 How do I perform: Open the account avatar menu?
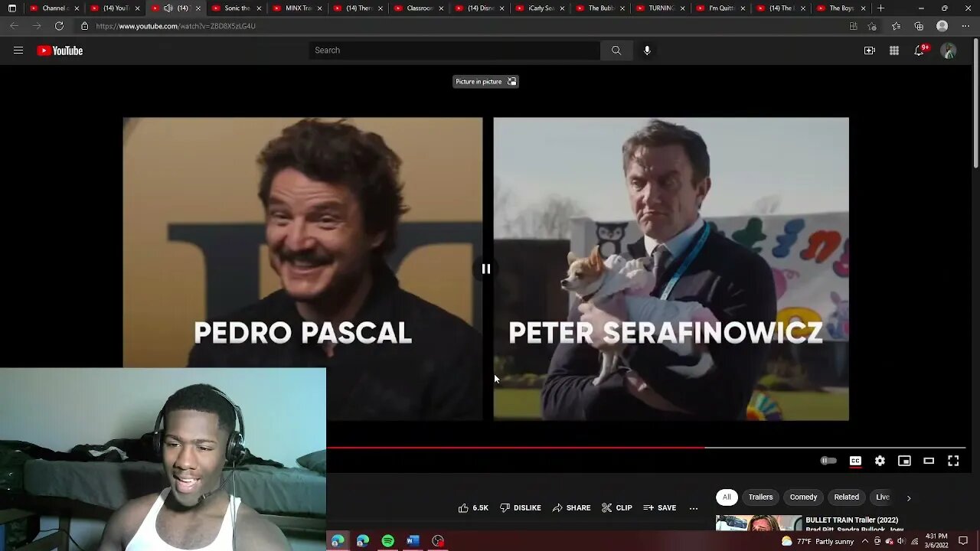pos(949,51)
